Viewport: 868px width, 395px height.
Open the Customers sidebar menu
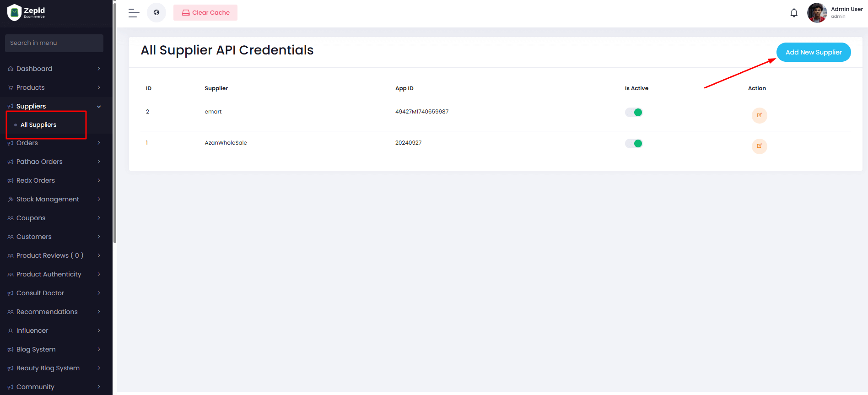click(34, 237)
